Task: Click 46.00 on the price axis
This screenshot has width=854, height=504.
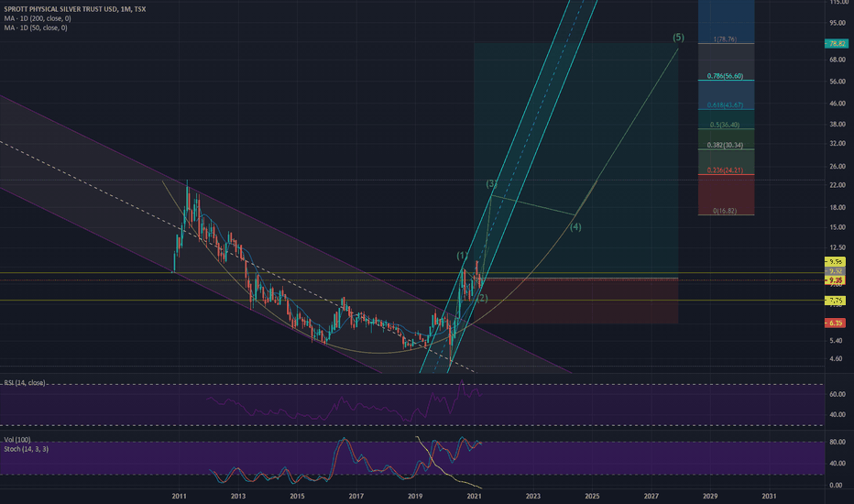Action: point(838,103)
